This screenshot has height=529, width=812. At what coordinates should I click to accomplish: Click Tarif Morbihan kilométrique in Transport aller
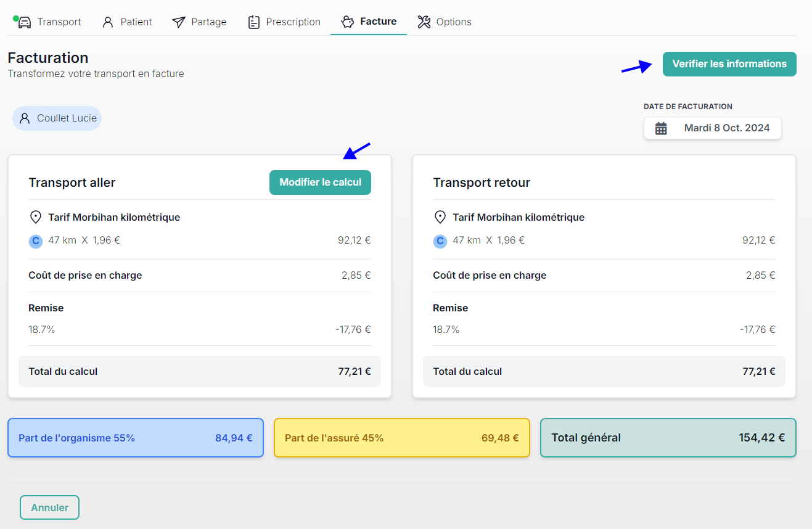(114, 217)
